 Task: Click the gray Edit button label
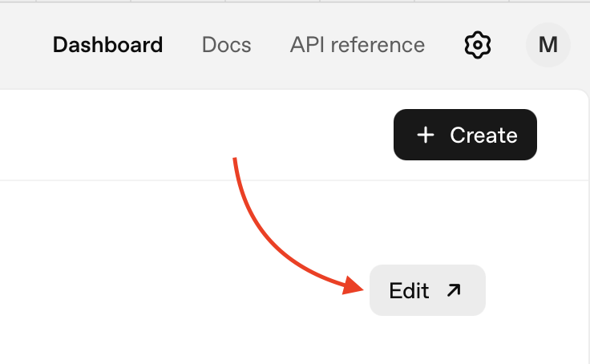click(x=410, y=290)
